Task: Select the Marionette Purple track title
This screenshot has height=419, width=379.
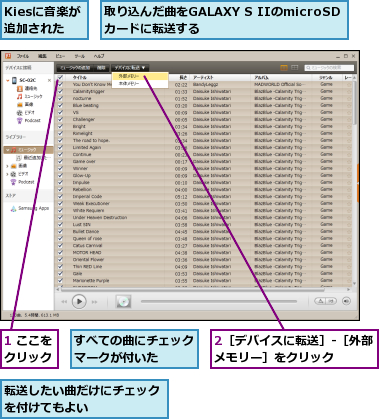Action: click(x=91, y=280)
